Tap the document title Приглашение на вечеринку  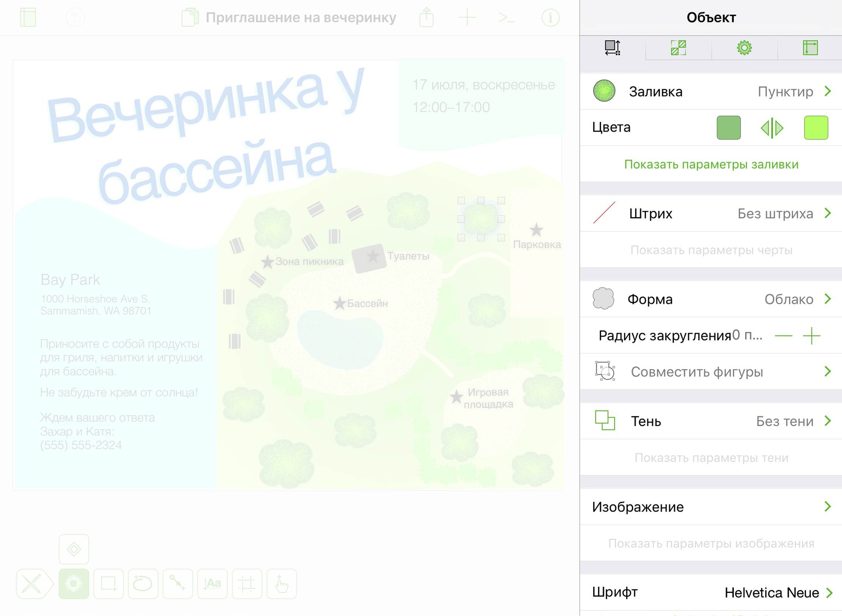(301, 17)
